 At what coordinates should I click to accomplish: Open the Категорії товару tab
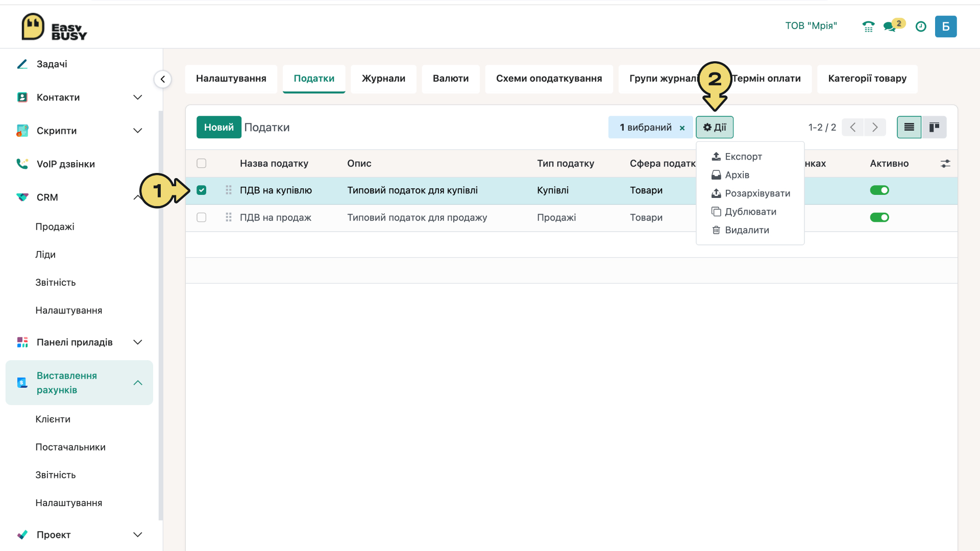click(867, 79)
